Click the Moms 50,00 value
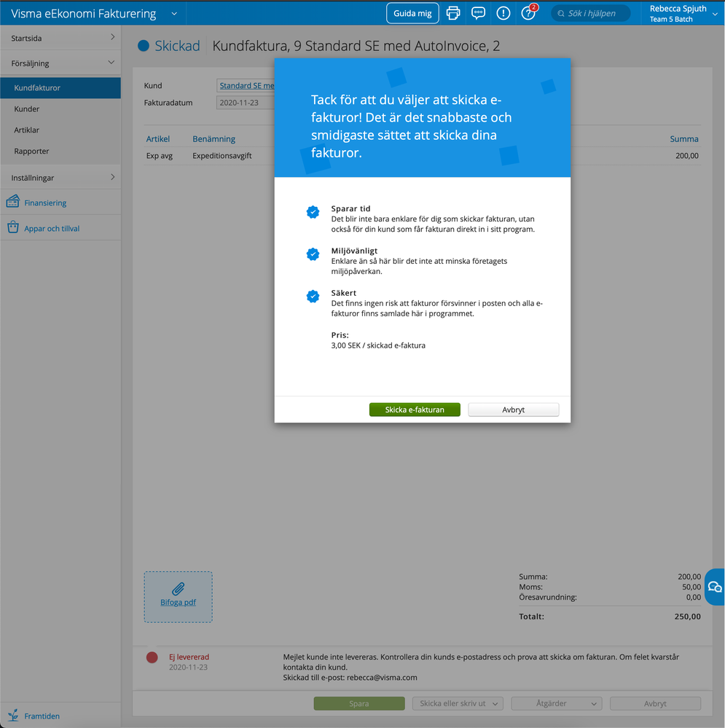This screenshot has width=725, height=728. (x=691, y=587)
